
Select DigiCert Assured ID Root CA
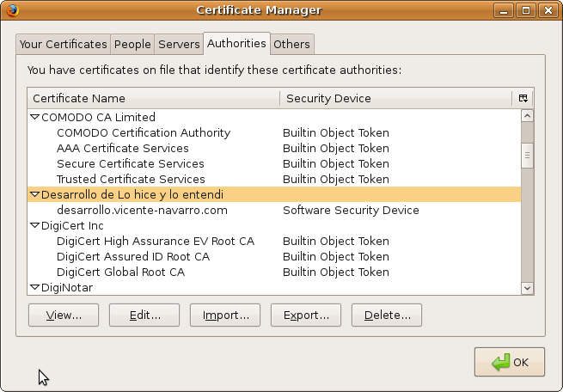[x=274, y=256]
